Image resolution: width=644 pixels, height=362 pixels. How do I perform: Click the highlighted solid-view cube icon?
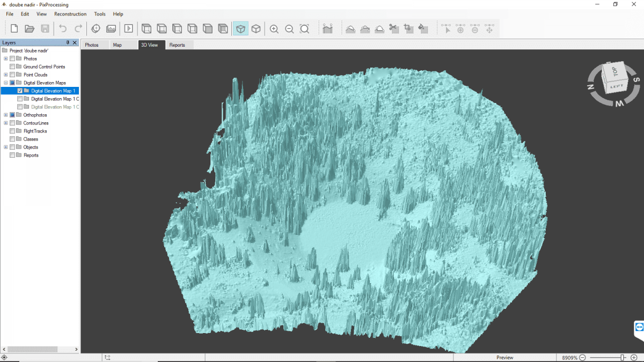[x=240, y=28]
